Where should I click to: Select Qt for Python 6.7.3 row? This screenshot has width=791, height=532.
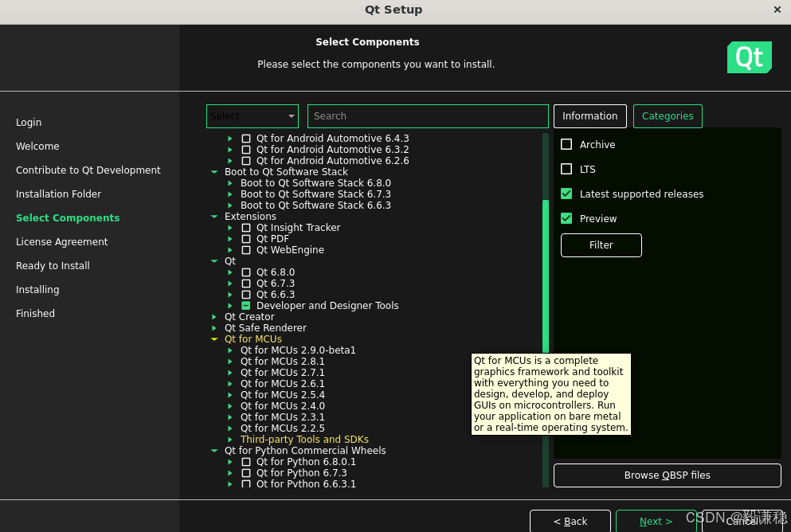pyautogui.click(x=302, y=472)
